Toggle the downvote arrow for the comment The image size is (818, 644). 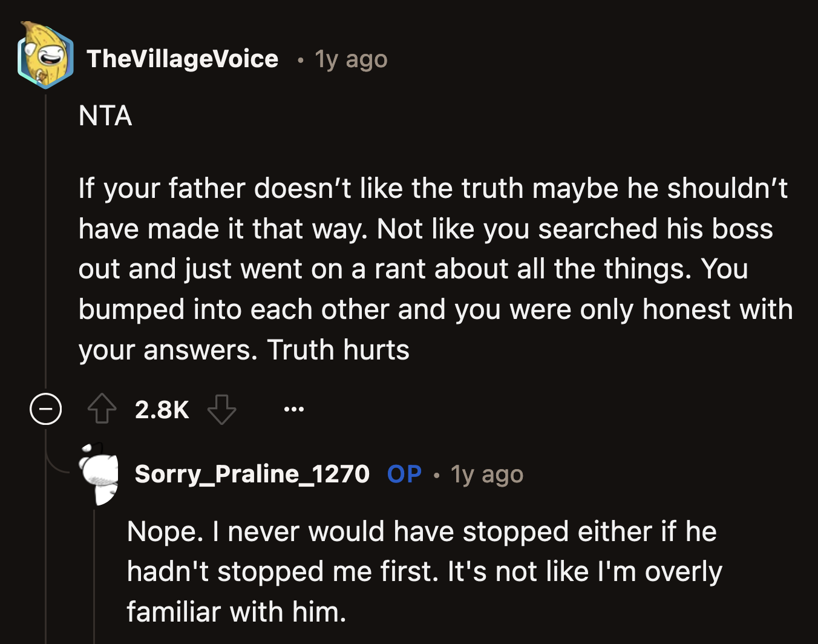coord(221,410)
